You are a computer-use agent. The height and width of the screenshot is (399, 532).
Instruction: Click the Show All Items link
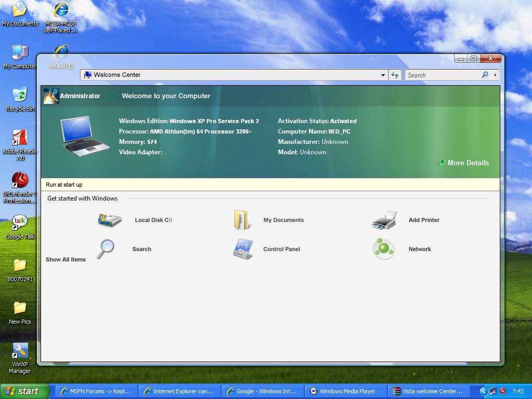tap(66, 260)
